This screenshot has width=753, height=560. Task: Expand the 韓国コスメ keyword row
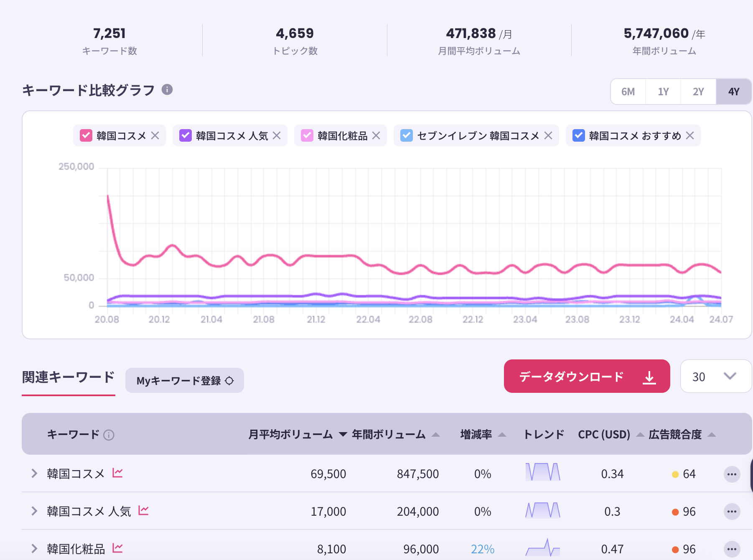34,473
